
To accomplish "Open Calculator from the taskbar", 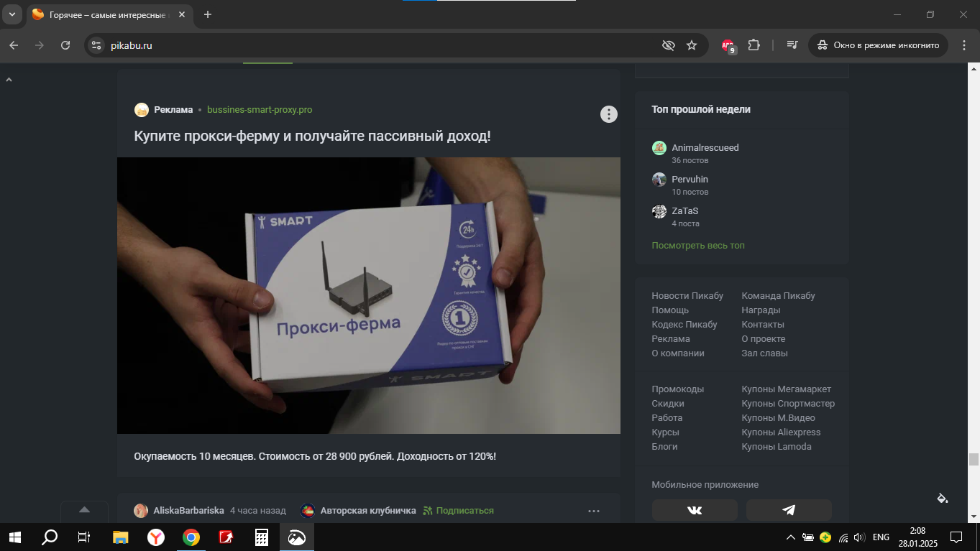I will 262,537.
